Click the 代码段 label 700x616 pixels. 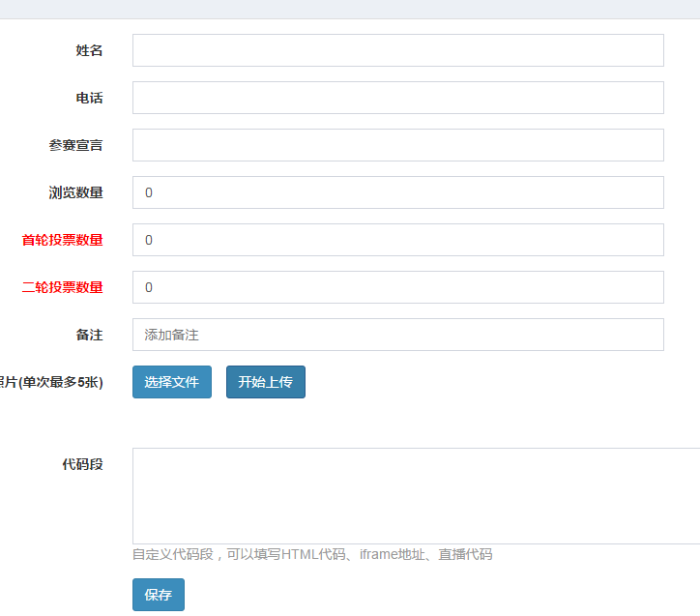[x=82, y=464]
